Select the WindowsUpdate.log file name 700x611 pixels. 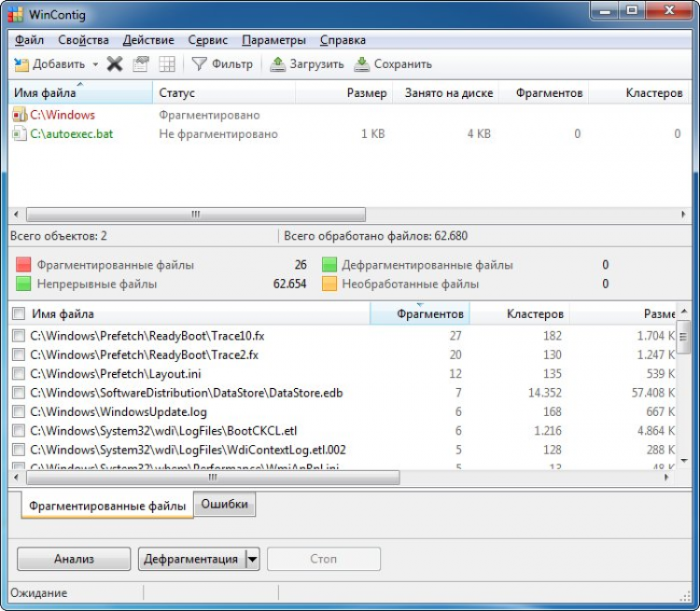click(119, 411)
